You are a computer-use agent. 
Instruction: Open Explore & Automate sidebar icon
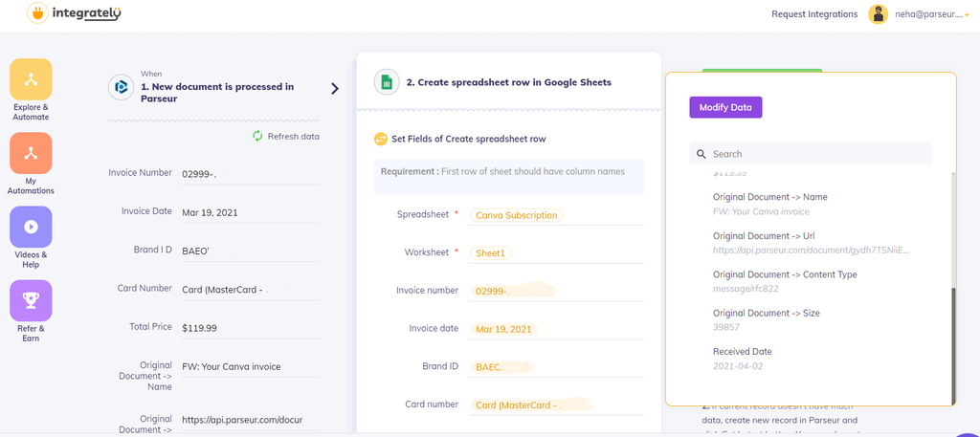pos(31,78)
